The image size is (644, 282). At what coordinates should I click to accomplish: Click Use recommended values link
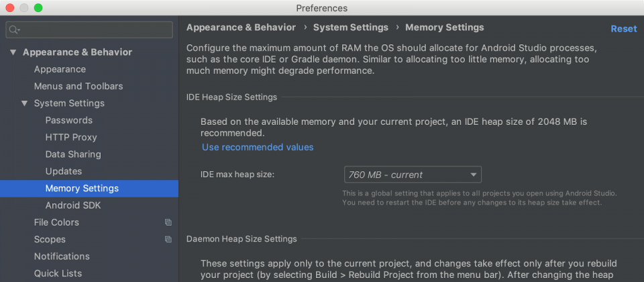[258, 147]
